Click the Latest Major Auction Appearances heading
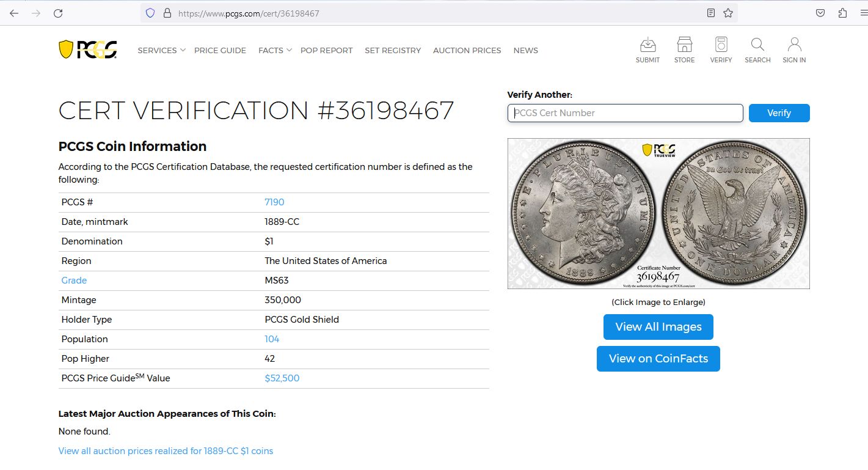 click(167, 414)
